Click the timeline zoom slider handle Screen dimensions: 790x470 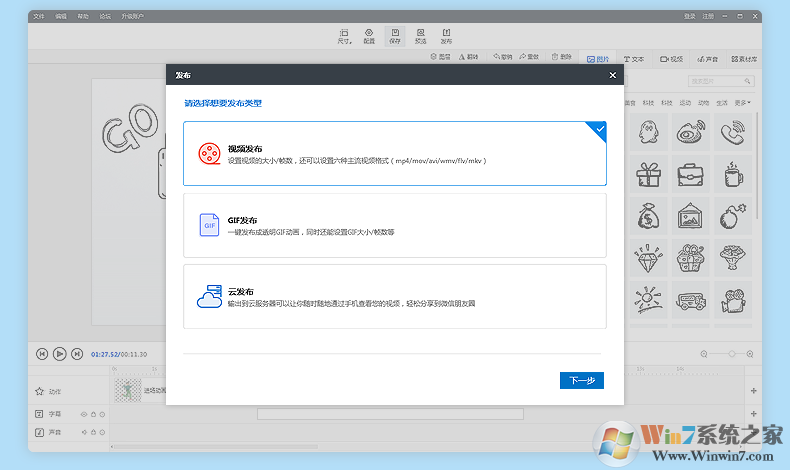(x=732, y=354)
